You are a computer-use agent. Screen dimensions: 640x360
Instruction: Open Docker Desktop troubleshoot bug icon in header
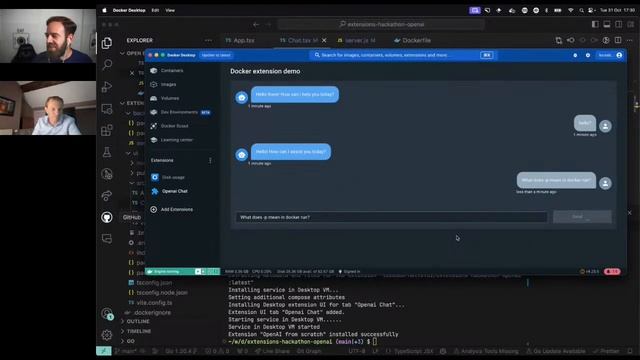tap(575, 55)
